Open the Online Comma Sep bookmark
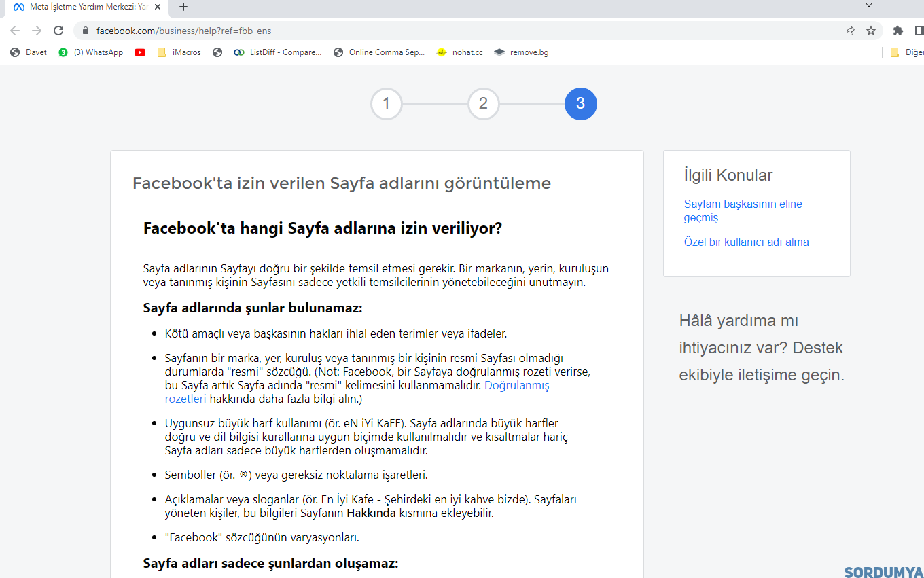924x578 pixels. tap(379, 52)
